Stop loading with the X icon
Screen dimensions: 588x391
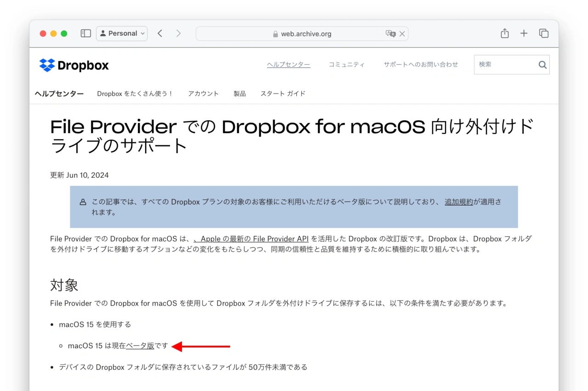click(402, 34)
